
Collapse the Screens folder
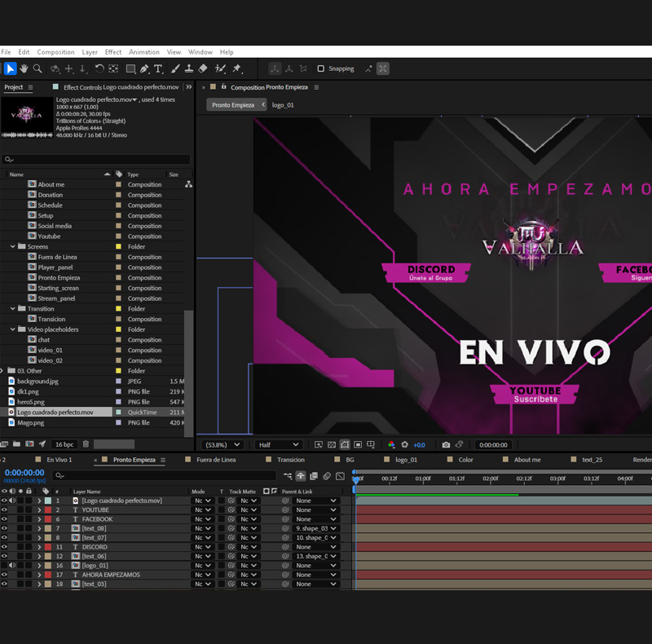12,246
